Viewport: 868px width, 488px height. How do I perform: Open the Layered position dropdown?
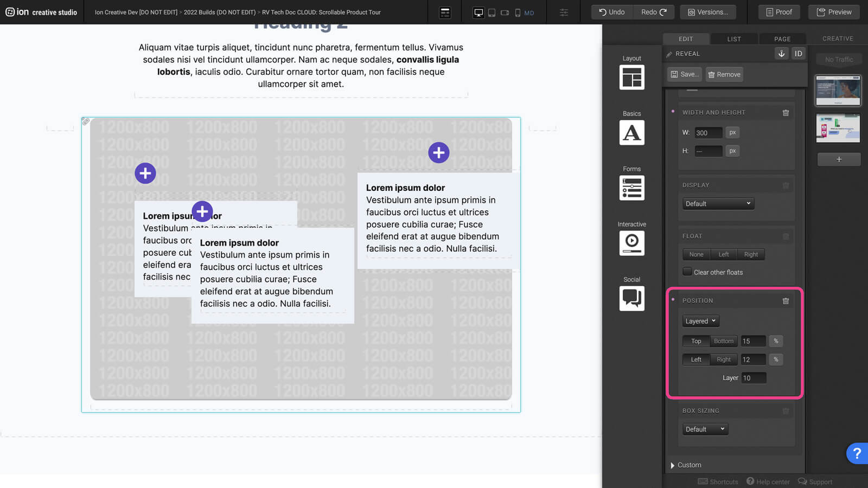pos(700,321)
